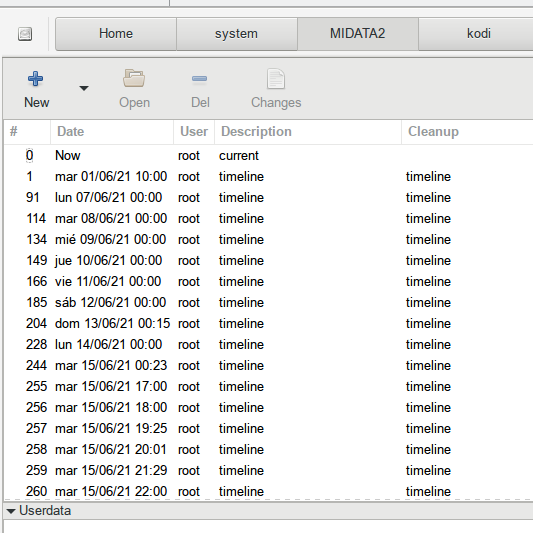
Task: Click 'root' user cell of snapshot 244
Action: coord(189,366)
